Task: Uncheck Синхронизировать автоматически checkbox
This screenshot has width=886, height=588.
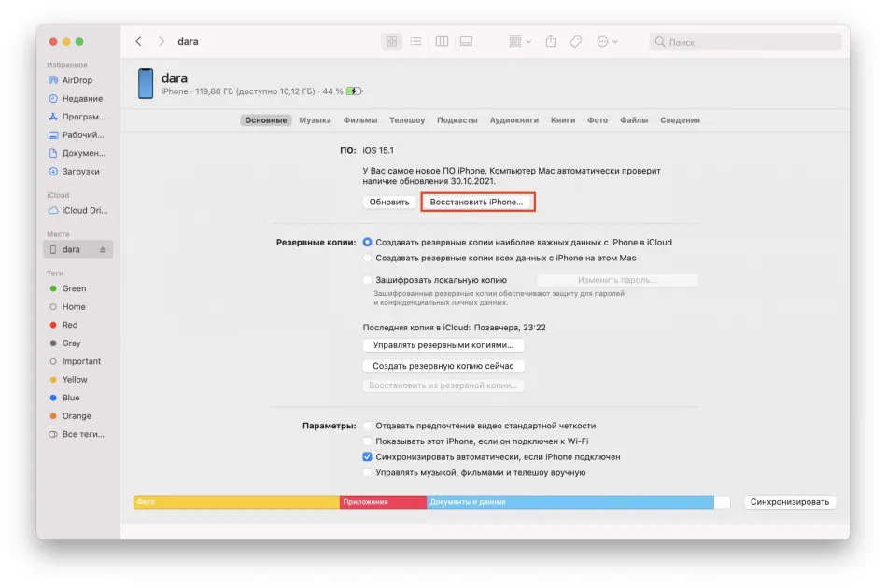Action: tap(367, 456)
